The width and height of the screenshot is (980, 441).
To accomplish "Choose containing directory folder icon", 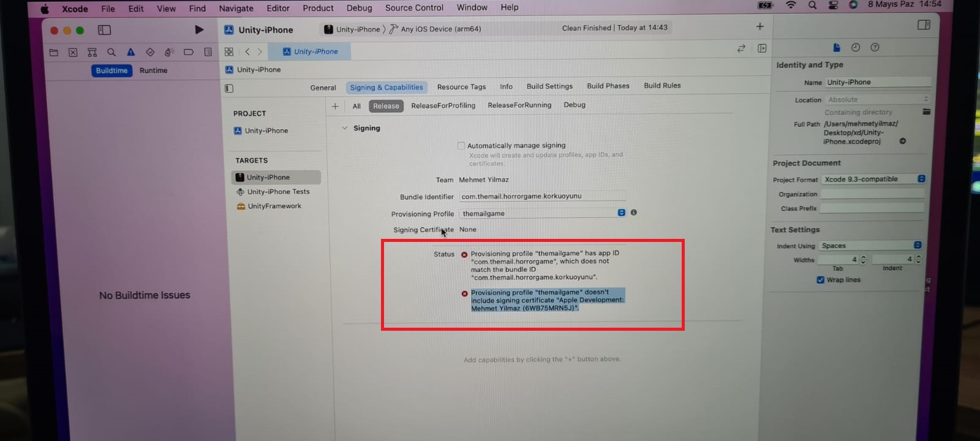I will [927, 111].
